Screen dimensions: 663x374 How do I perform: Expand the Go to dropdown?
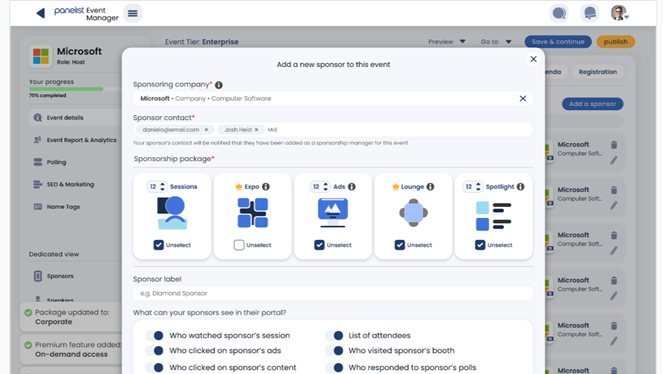coord(496,41)
